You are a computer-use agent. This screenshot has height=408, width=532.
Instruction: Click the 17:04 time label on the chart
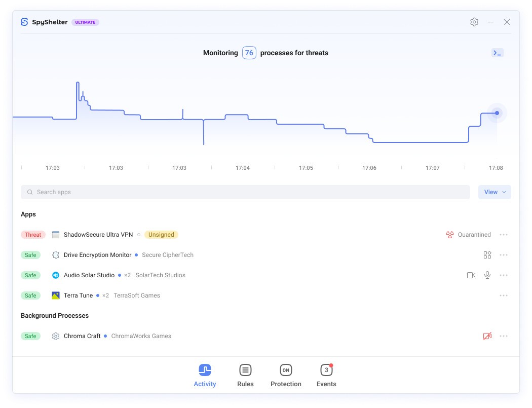[x=243, y=168]
